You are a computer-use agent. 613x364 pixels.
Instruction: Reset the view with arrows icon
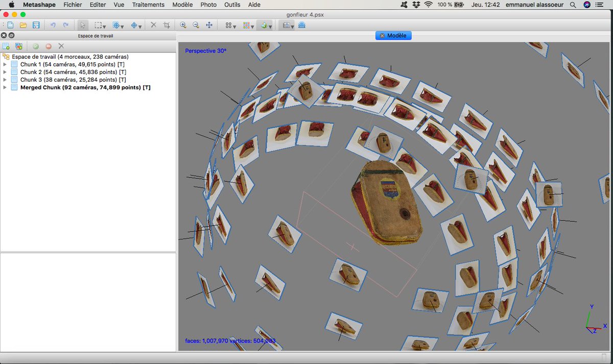tap(209, 25)
